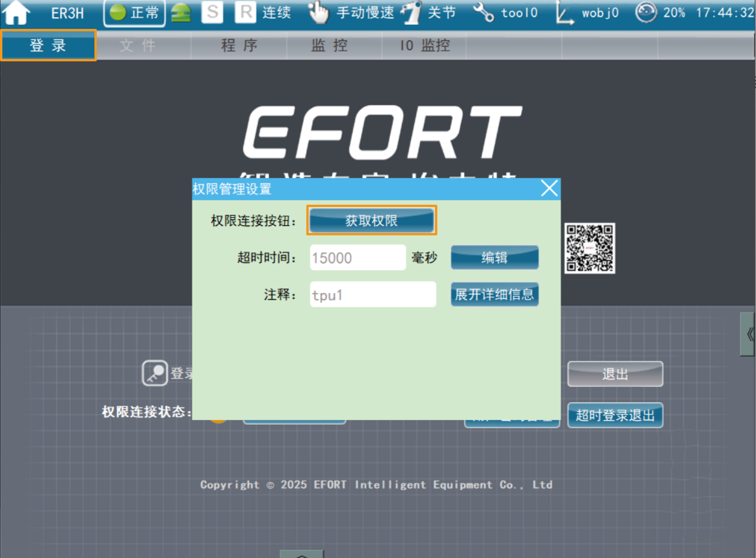Click the EFORT copyright notice text

[x=377, y=485]
